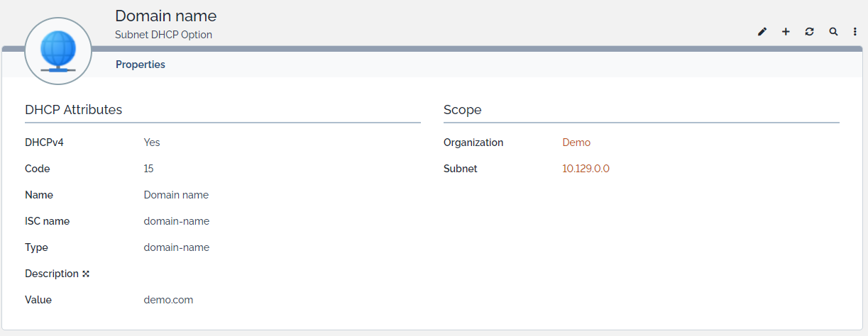The width and height of the screenshot is (868, 336).
Task: Open the Demo organization link
Action: [x=576, y=142]
